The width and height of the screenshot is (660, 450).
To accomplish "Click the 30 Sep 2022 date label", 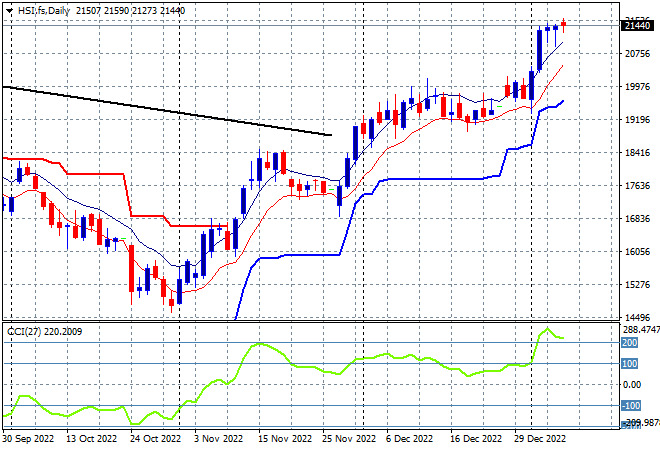I will (x=29, y=439).
